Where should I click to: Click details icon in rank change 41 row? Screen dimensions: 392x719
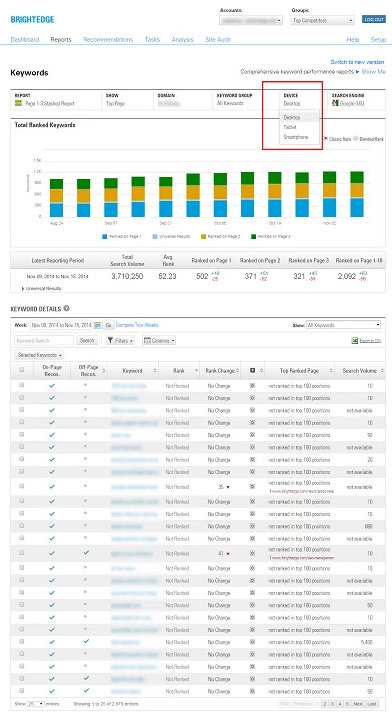(252, 553)
